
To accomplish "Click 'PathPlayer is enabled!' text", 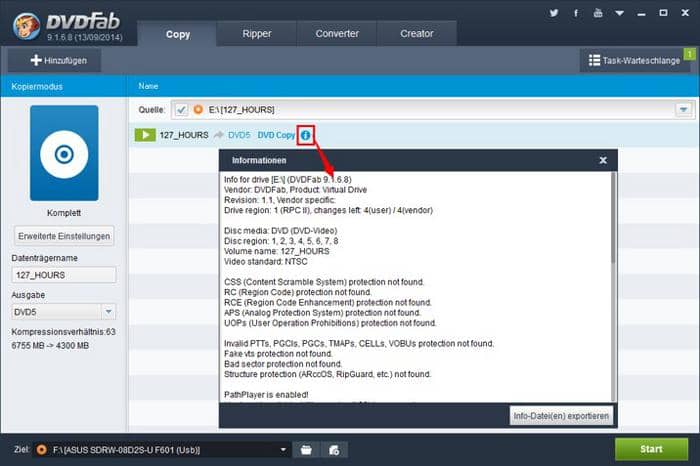I will coord(266,395).
